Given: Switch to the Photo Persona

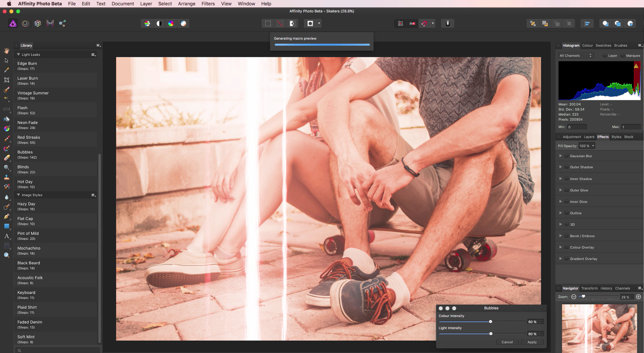Looking at the screenshot, I should [13, 23].
